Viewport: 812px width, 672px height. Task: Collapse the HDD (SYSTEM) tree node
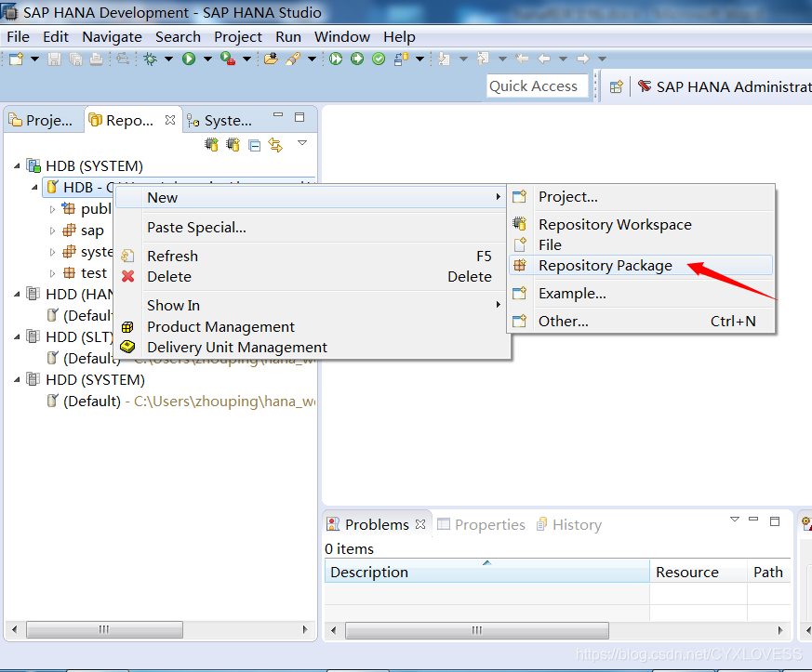pyautogui.click(x=17, y=380)
